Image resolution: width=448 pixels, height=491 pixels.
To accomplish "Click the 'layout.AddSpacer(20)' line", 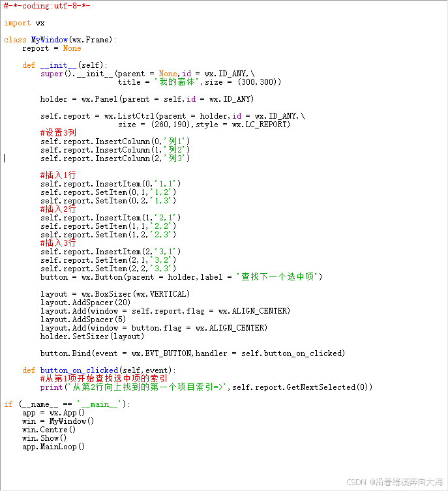I will coord(85,302).
